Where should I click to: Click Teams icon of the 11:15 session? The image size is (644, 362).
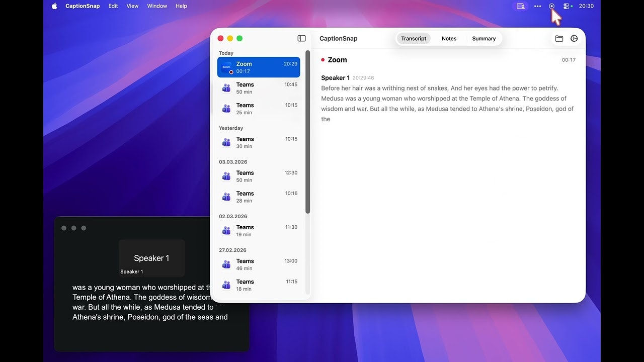[x=226, y=285]
